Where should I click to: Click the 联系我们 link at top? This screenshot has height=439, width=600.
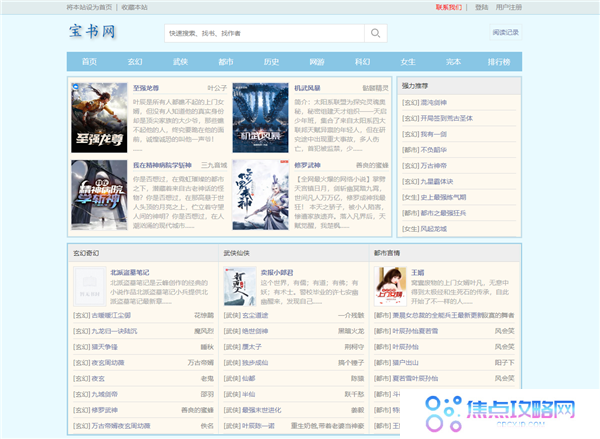(449, 6)
